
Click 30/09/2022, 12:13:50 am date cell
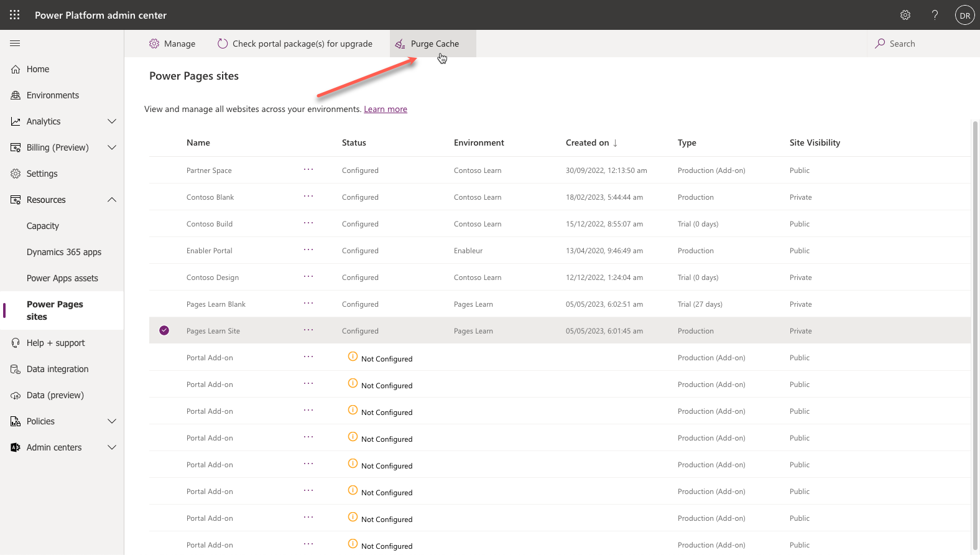(x=606, y=170)
